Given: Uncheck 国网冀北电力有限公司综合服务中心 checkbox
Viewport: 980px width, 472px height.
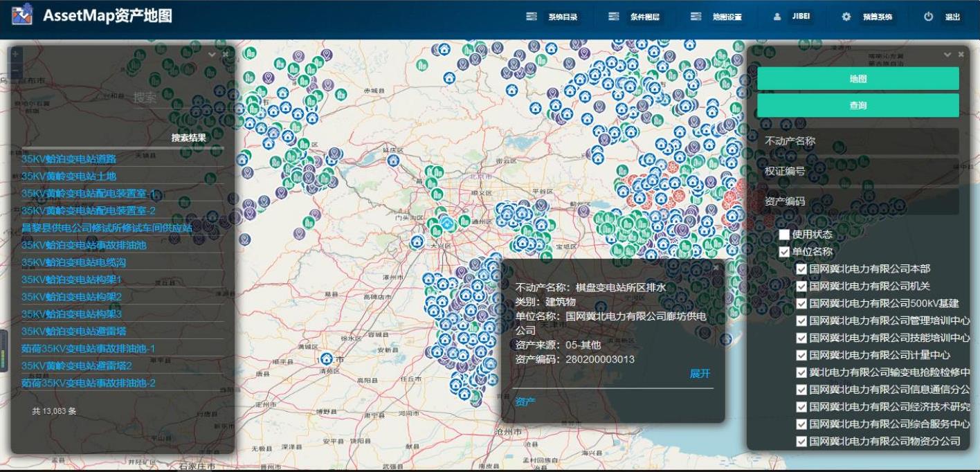Looking at the screenshot, I should point(801,424).
